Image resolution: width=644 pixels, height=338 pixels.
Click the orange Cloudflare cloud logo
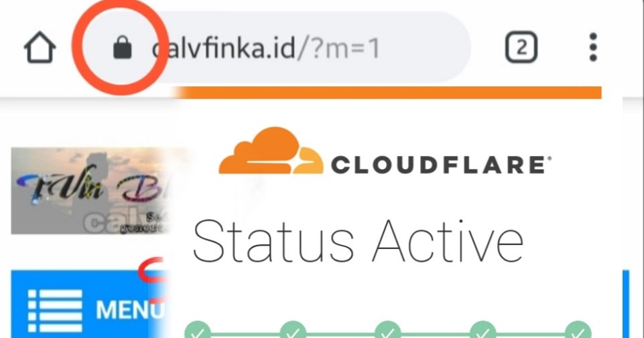(x=271, y=151)
